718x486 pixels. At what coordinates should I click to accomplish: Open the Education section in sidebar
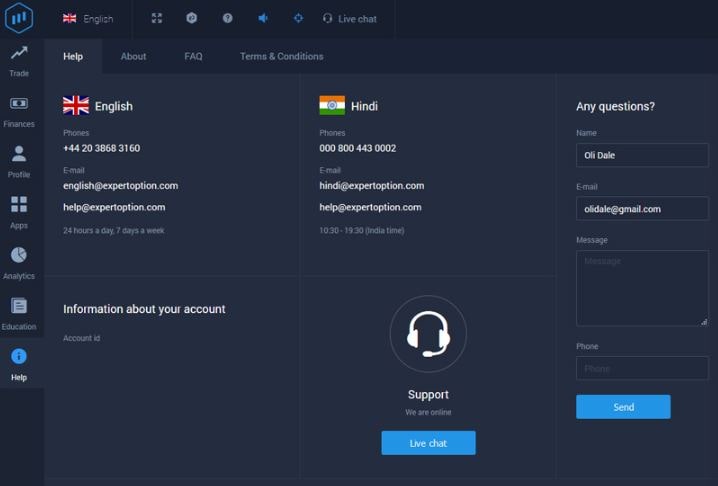pyautogui.click(x=19, y=315)
